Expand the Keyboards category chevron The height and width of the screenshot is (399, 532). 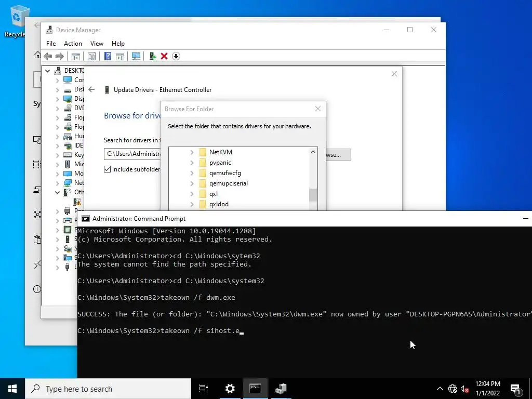tap(57, 155)
